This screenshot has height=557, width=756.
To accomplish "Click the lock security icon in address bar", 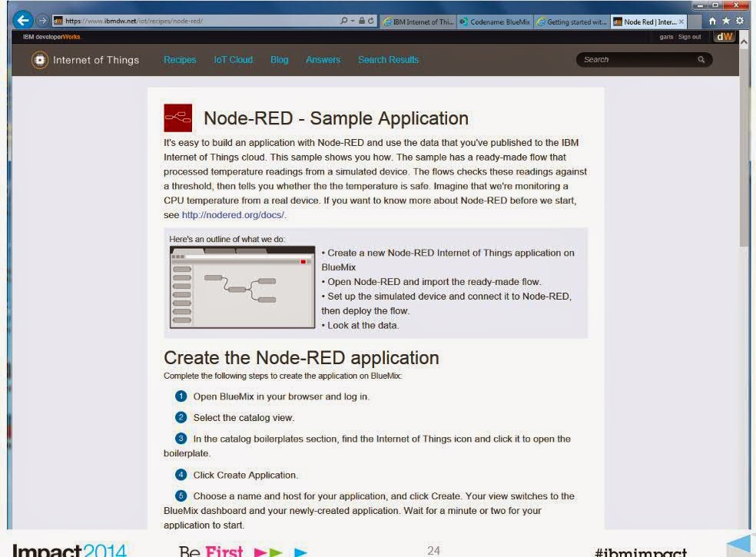I will (x=362, y=21).
